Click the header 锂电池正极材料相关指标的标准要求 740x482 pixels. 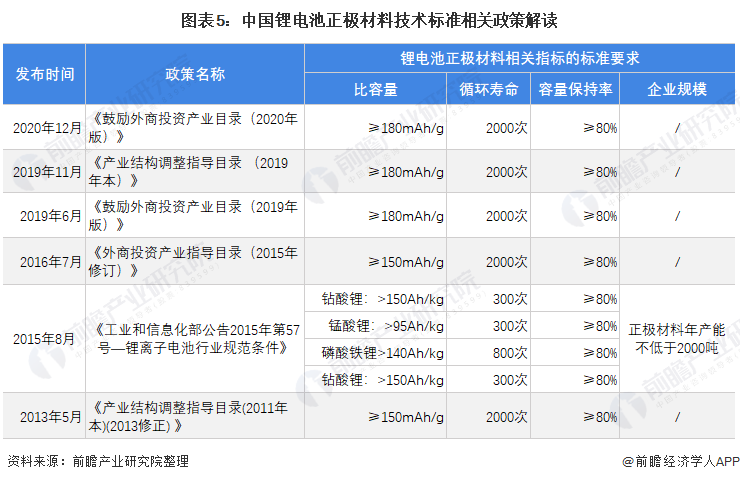click(520, 58)
